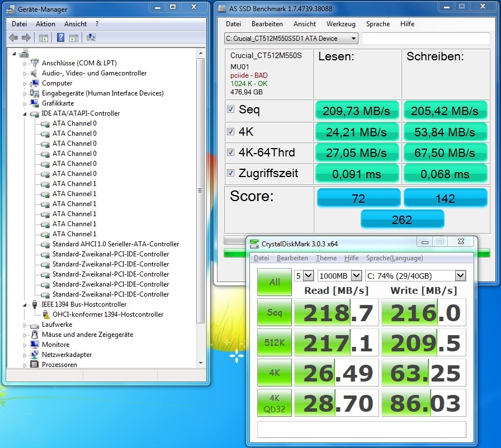Click the Forward arrow in Geräte-Manager toolbar

click(26, 37)
